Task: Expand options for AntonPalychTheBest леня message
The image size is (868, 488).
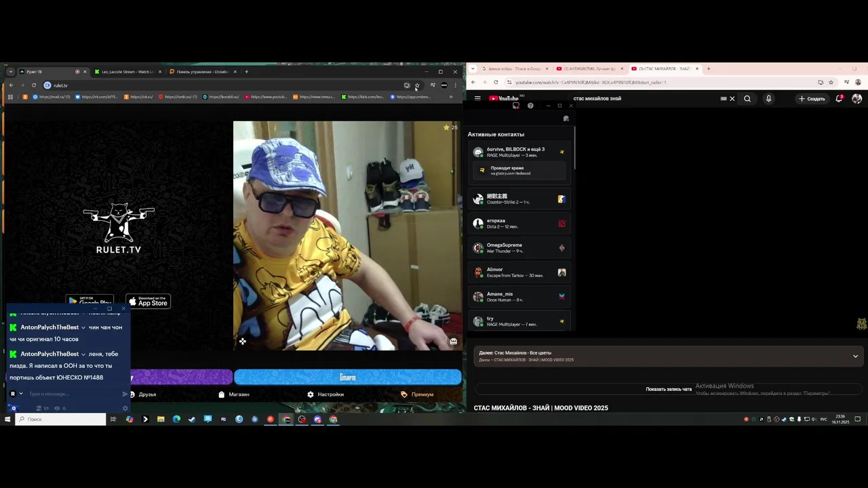Action: (83, 354)
